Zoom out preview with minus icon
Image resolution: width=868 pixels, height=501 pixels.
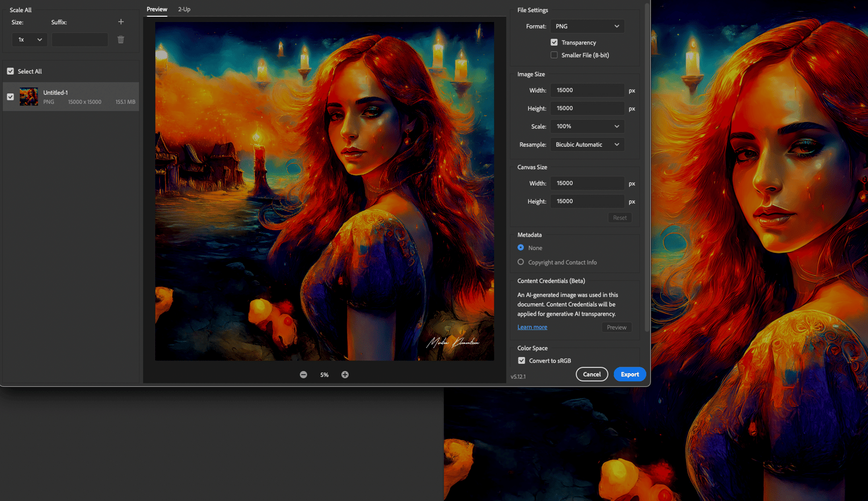click(x=303, y=375)
